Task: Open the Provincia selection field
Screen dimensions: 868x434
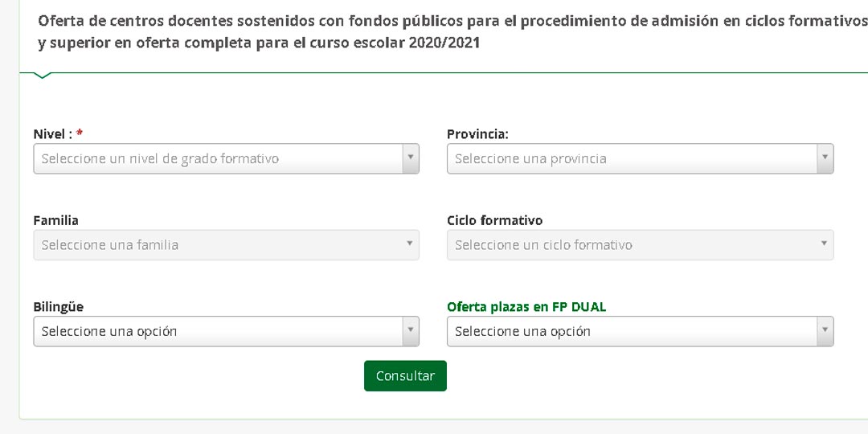Action: [x=631, y=158]
